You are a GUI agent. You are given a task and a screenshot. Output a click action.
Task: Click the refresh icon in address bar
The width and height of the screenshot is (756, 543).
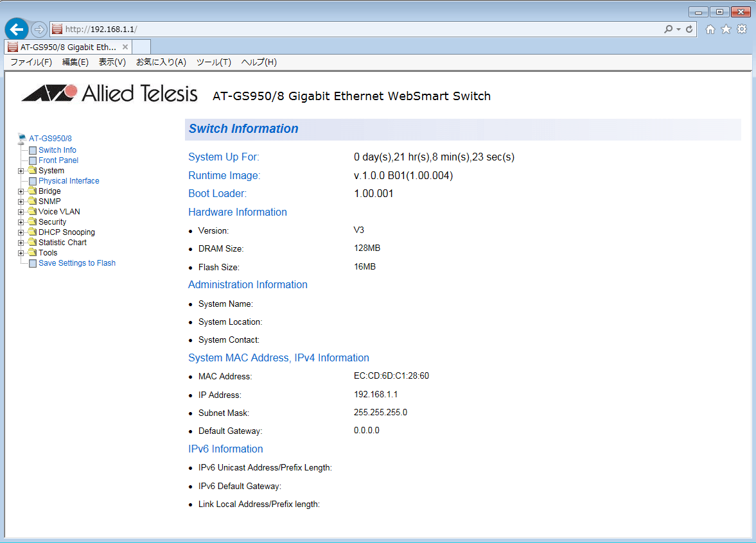point(689,30)
